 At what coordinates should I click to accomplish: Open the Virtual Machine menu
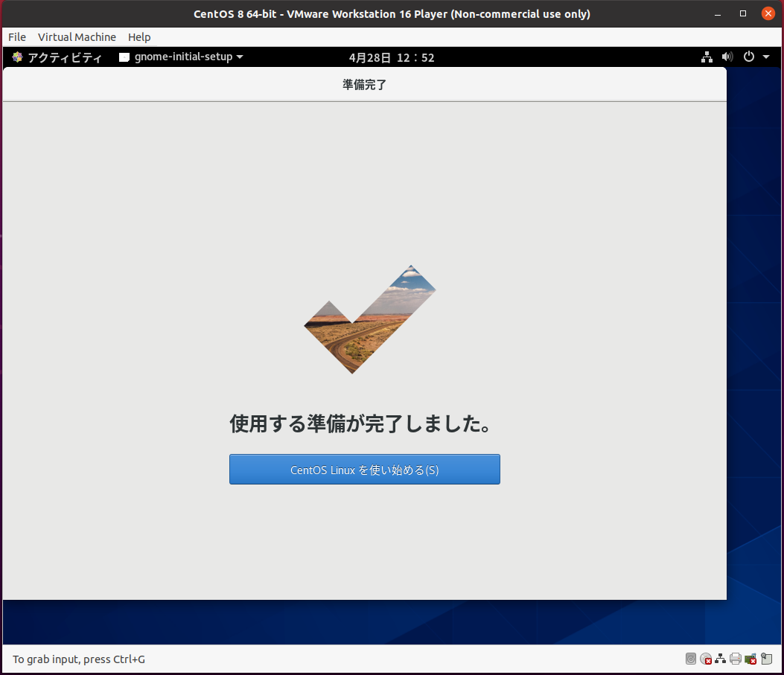coord(77,37)
